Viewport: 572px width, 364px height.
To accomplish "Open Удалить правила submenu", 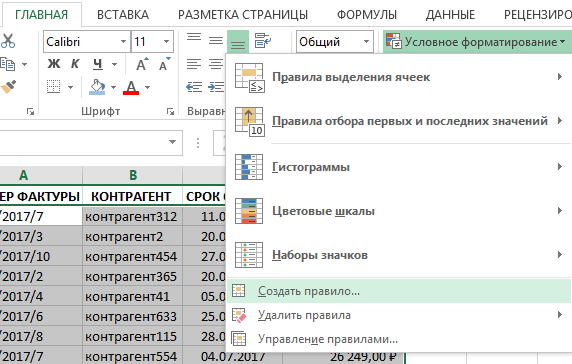I will (x=399, y=315).
